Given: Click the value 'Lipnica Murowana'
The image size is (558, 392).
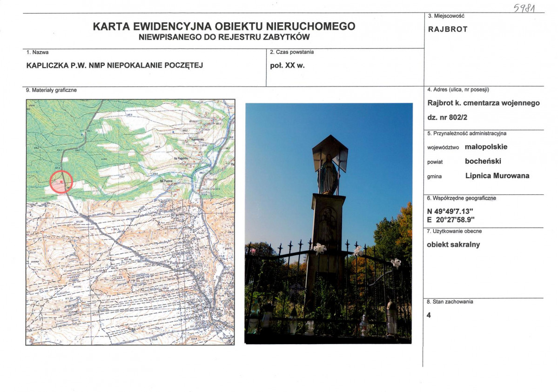Looking at the screenshot, I should coord(497,176).
